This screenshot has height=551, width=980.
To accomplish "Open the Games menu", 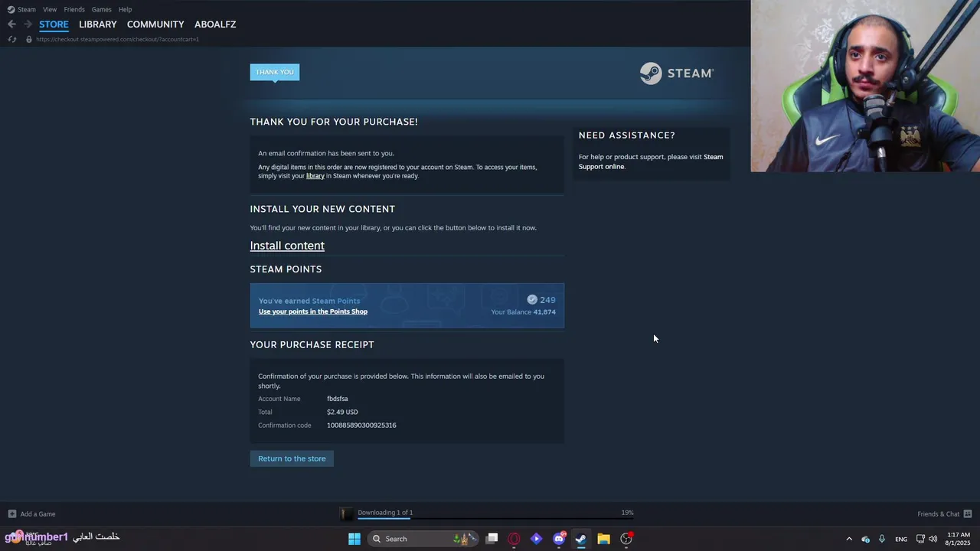I will [x=101, y=9].
